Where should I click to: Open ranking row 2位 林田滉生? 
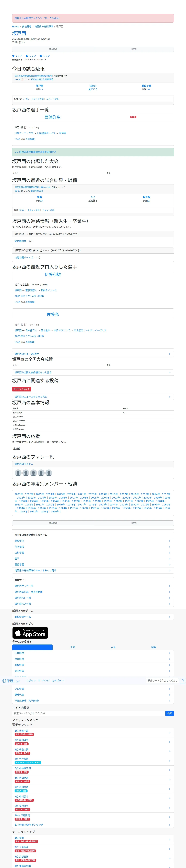[93, 742]
